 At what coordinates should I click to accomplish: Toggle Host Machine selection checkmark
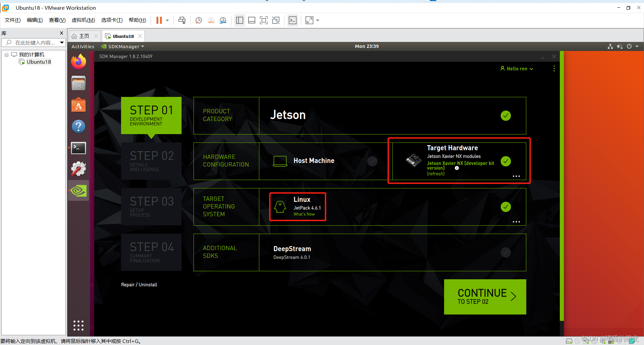372,161
